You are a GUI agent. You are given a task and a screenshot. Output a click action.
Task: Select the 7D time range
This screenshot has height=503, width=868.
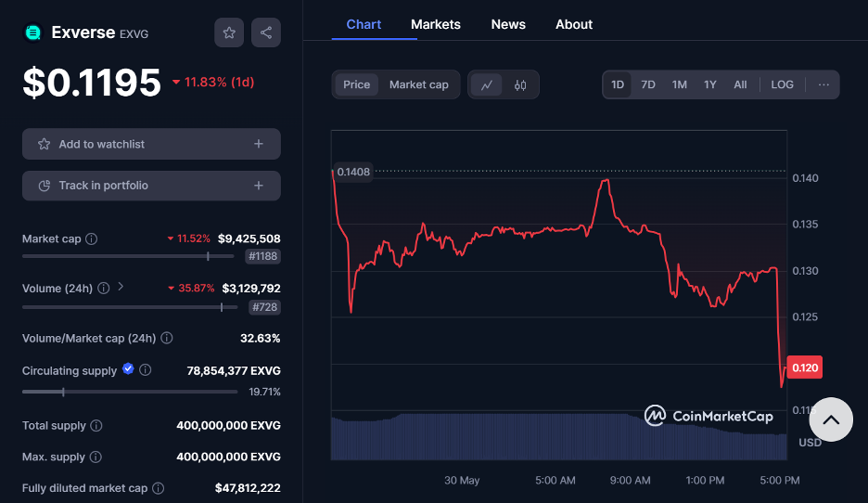(647, 84)
